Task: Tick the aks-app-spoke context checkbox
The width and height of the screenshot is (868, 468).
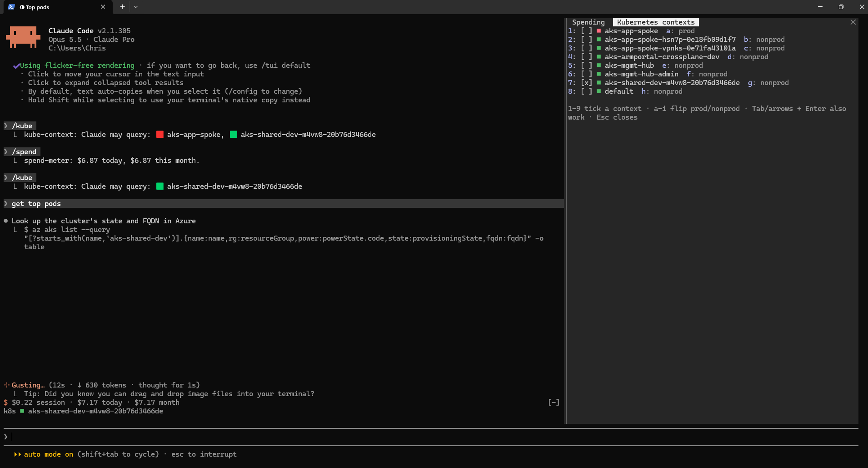Action: coord(586,31)
